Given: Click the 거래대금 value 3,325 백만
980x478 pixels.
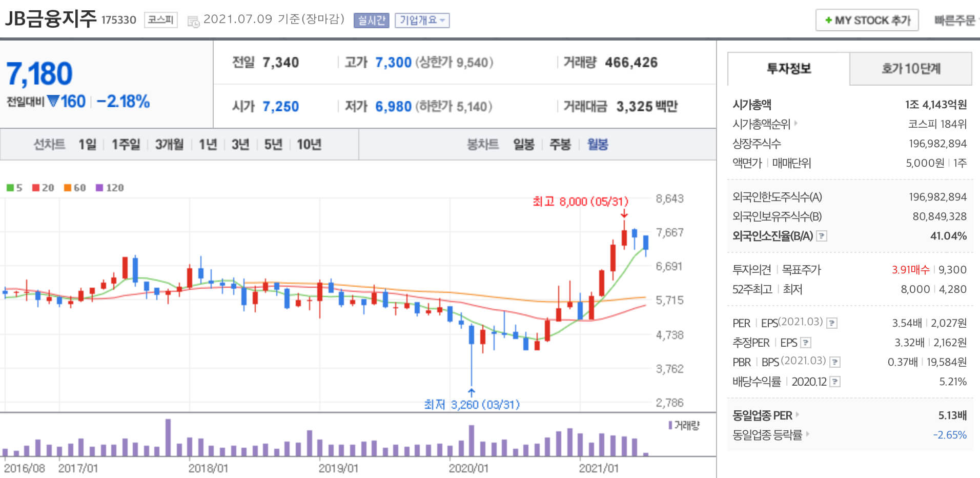Looking at the screenshot, I should pyautogui.click(x=647, y=107).
